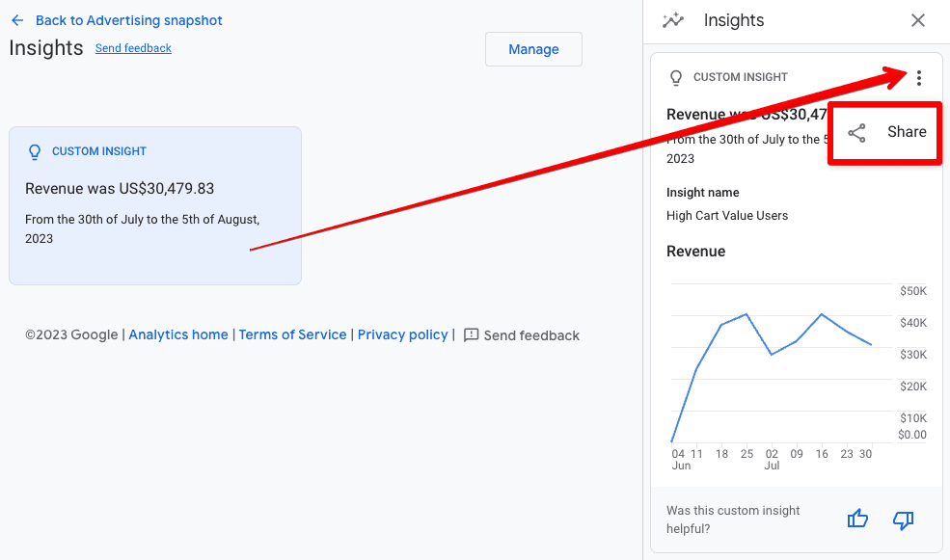Click the lightbulb icon in the right Insights panel

[676, 77]
